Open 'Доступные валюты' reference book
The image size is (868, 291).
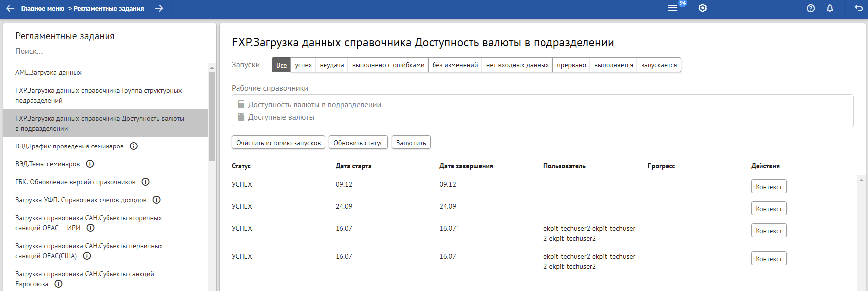(x=281, y=117)
